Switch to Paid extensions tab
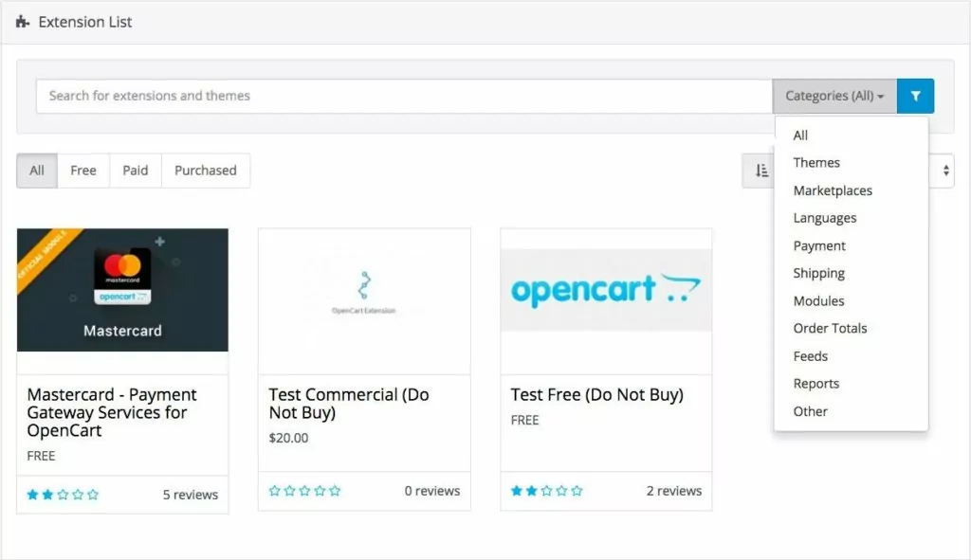 tap(135, 171)
